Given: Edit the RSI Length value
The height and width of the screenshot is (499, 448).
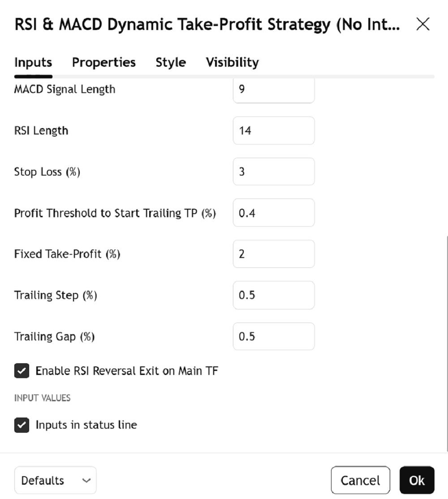Looking at the screenshot, I should [x=273, y=131].
